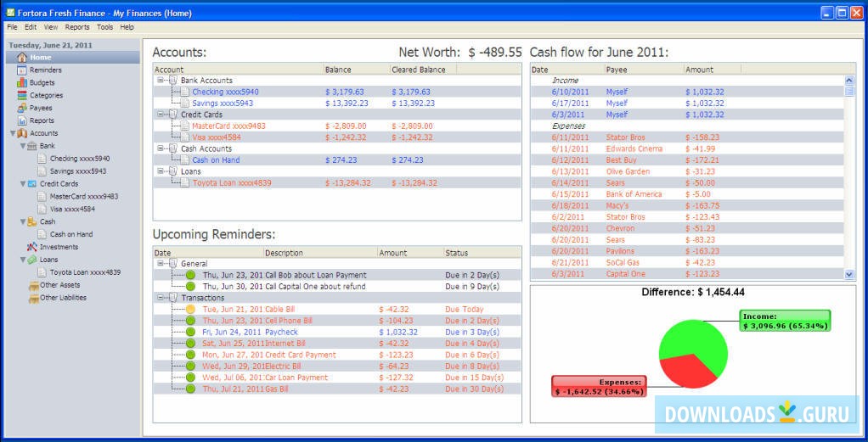Click document icon beside sidebar Cash on Hand
Screen dimensions: 868x442
tap(42, 234)
